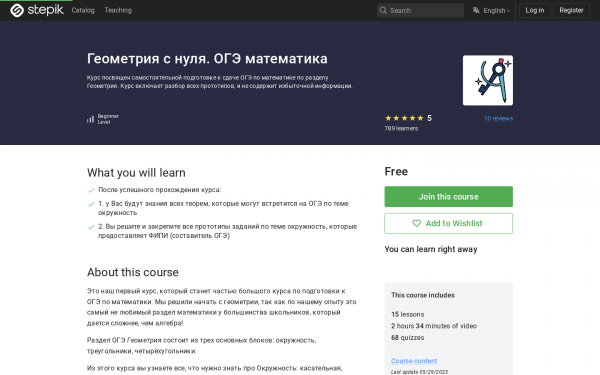This screenshot has height=375, width=600.
Task: Click the Stepik logo
Action: [x=37, y=10]
